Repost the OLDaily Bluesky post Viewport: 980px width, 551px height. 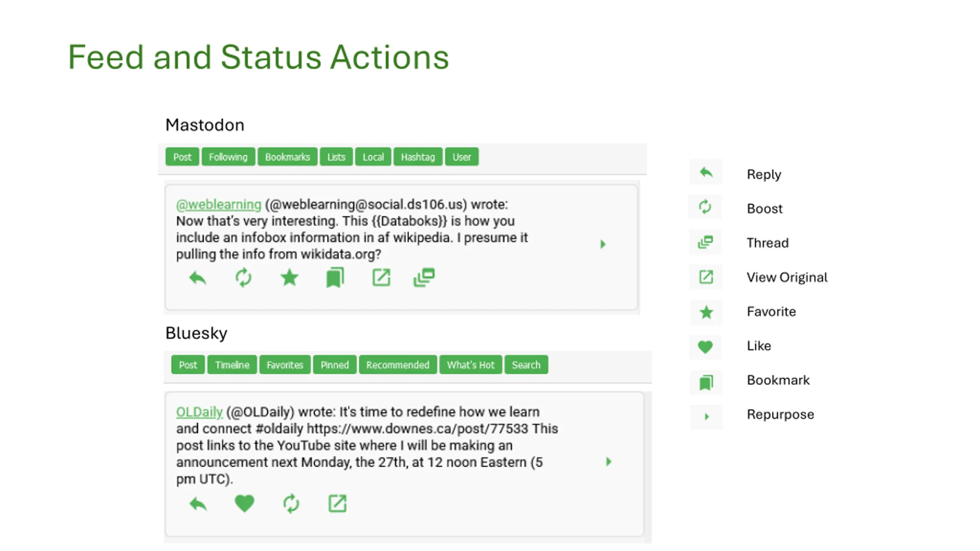coord(291,504)
